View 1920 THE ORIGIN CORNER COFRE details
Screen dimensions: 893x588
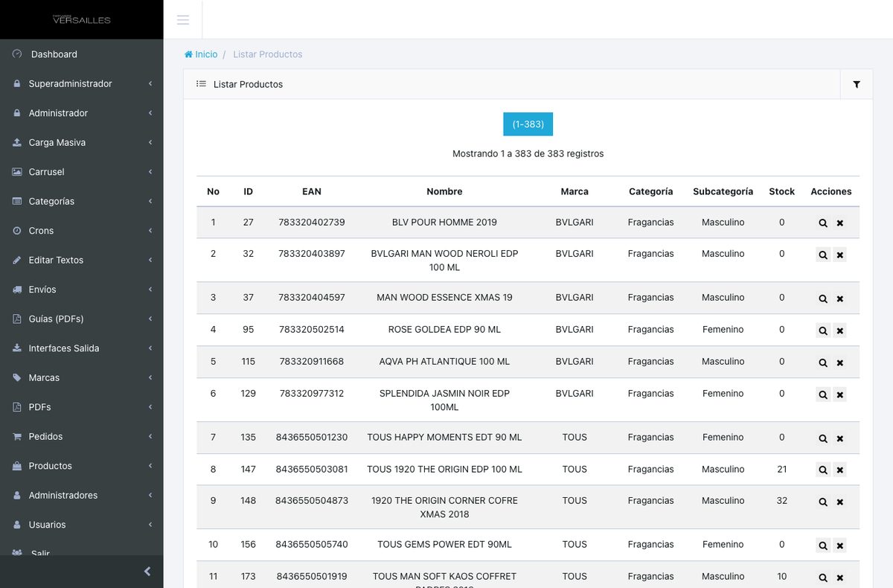[823, 502]
